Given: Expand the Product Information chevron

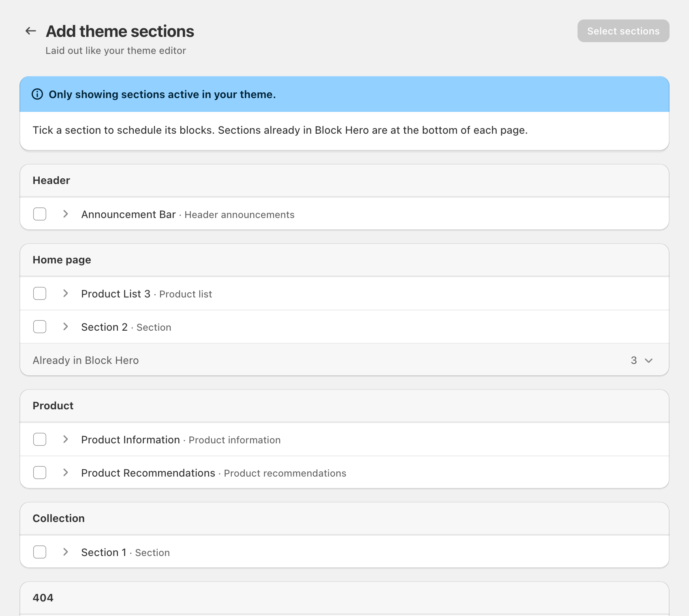Looking at the screenshot, I should tap(66, 439).
